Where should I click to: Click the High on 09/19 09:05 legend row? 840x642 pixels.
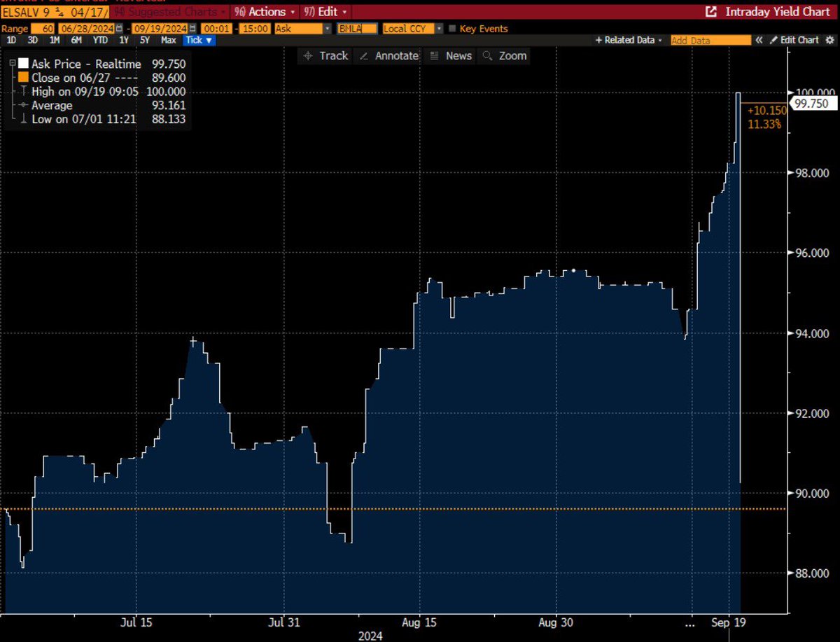click(x=103, y=92)
